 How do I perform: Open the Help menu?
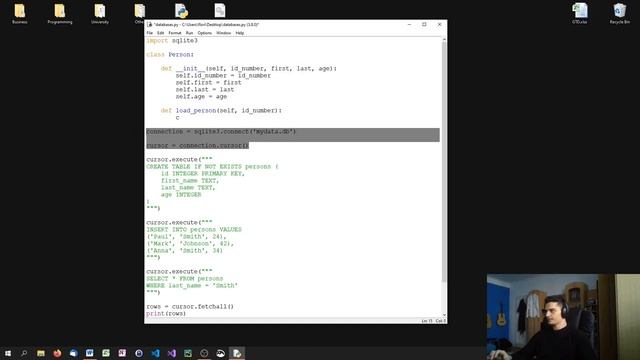click(x=240, y=33)
